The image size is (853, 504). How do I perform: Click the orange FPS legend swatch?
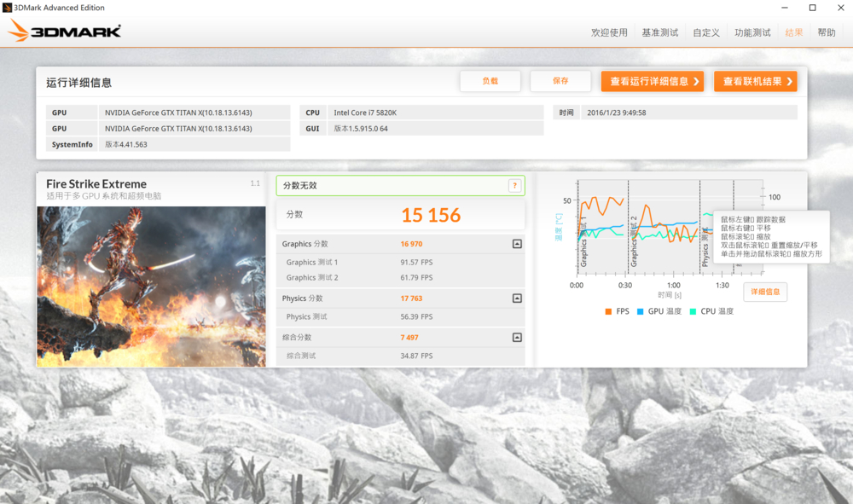[608, 311]
